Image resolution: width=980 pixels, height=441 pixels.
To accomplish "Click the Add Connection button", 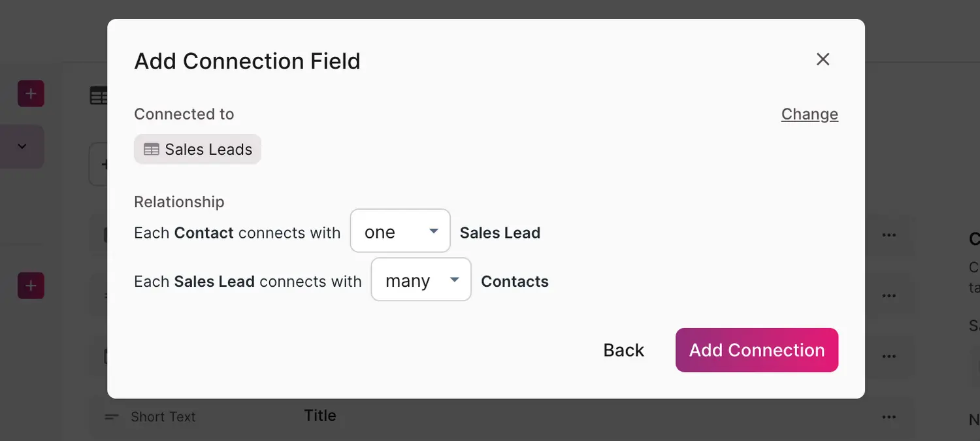I will 757,350.
